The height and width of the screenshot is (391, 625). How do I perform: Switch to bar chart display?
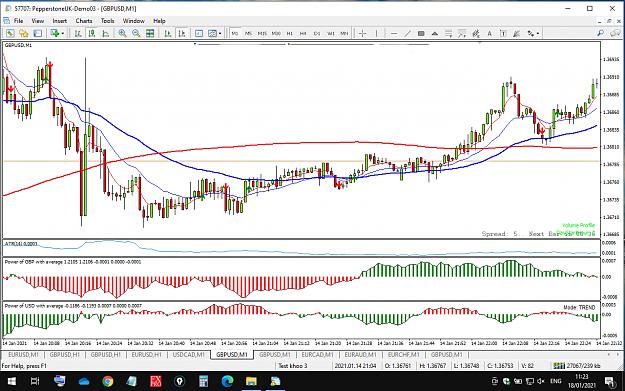pyautogui.click(x=78, y=33)
